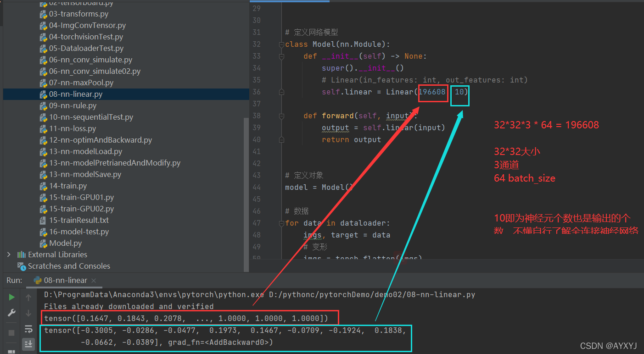644x354 pixels.
Task: Select the highlighted 08-nn-linear.py file
Action: click(76, 94)
